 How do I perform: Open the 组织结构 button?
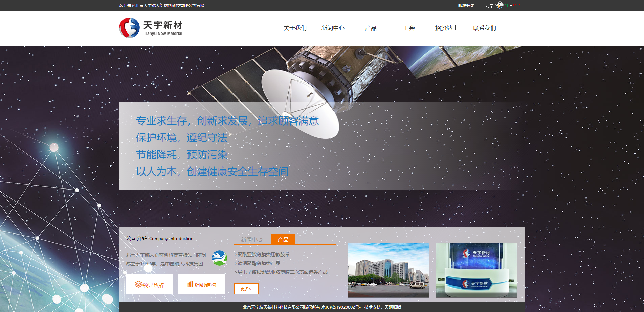click(202, 284)
